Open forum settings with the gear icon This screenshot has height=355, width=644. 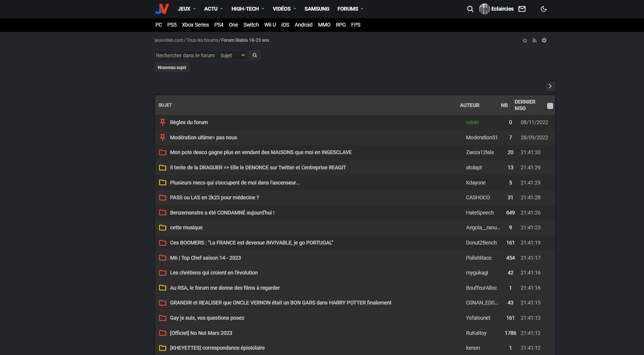point(544,40)
